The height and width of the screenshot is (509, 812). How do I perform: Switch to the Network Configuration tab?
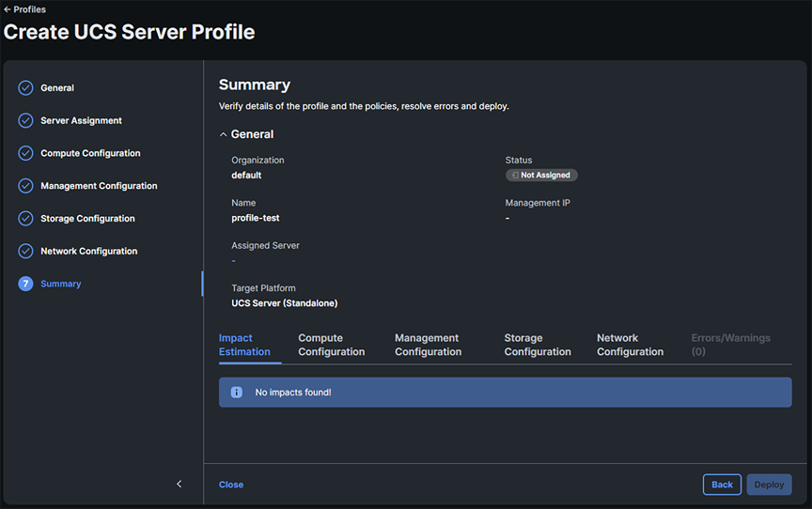tap(631, 345)
